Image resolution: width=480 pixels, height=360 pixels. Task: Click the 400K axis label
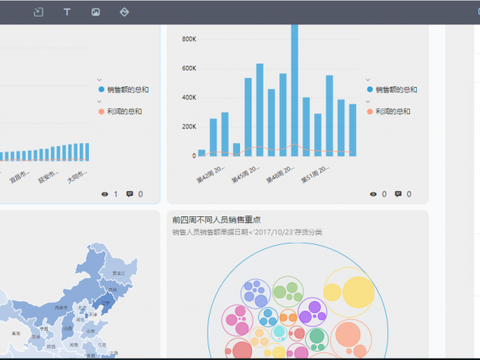189,97
